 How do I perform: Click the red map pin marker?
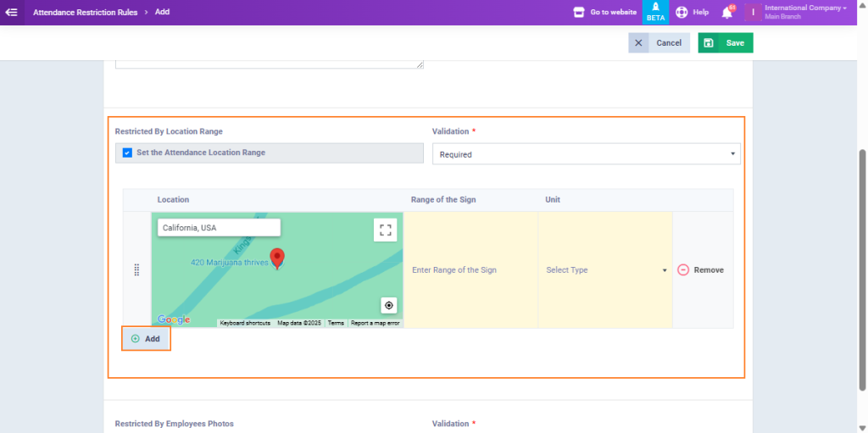pos(277,258)
